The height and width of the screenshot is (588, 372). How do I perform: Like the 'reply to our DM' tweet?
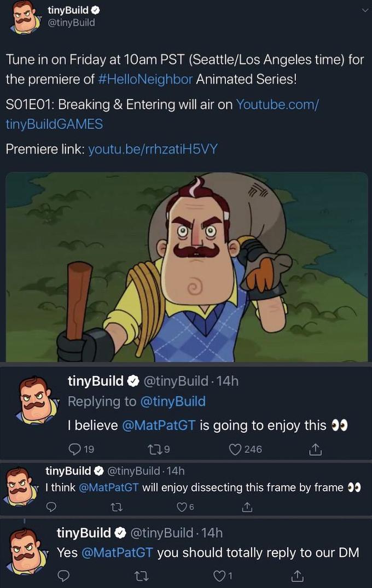219,575
